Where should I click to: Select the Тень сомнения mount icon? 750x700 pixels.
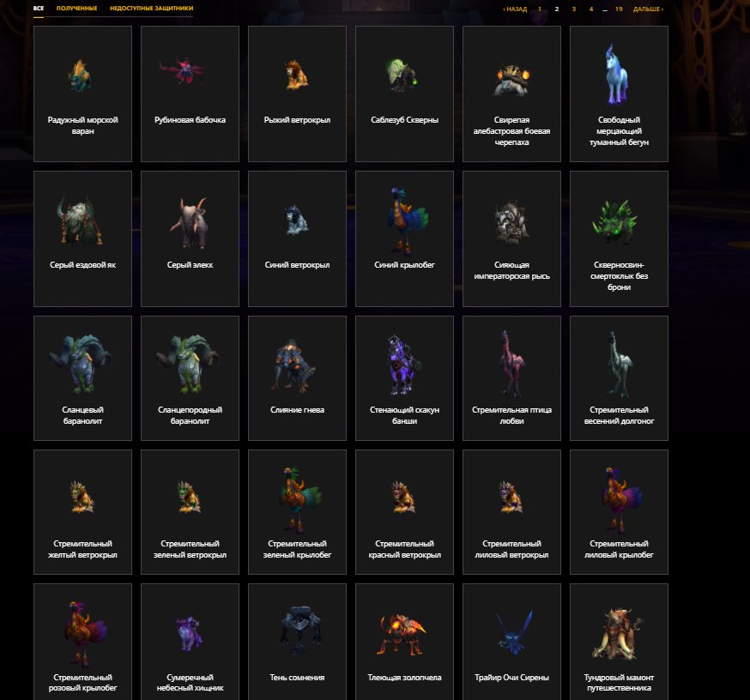[300, 631]
